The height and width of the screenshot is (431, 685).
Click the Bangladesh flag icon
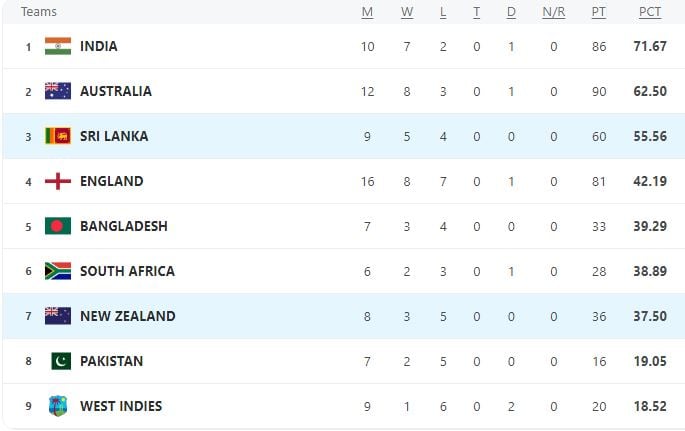coord(58,226)
